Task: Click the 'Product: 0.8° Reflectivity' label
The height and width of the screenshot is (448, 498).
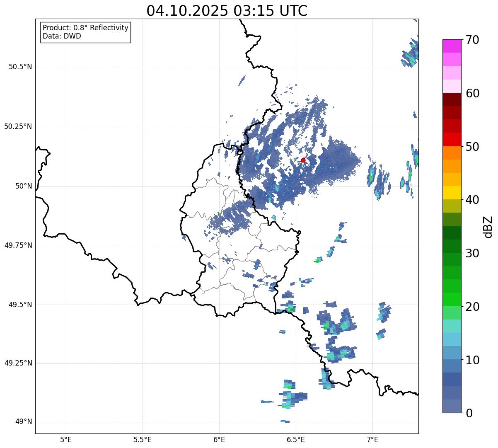Action: tap(86, 28)
